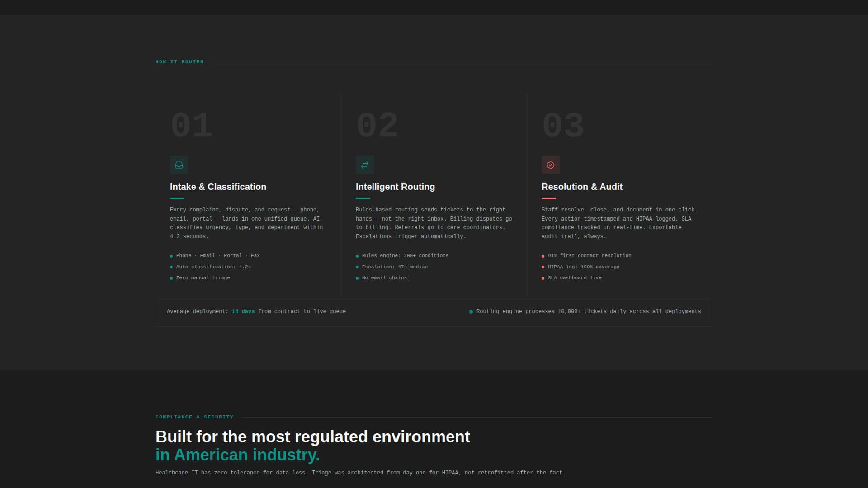Click 'No email chains' bullet
The width and height of the screenshot is (868, 488).
tap(381, 278)
